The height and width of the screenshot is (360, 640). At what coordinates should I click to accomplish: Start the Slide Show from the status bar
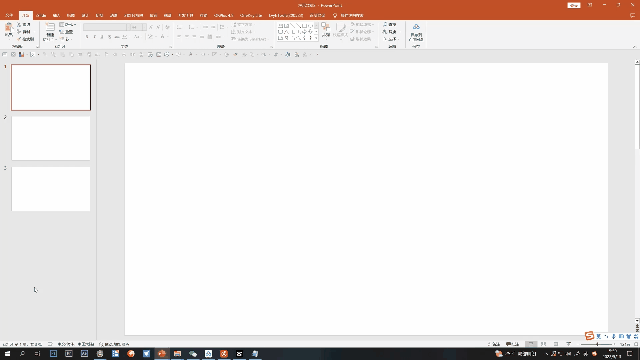click(x=569, y=344)
